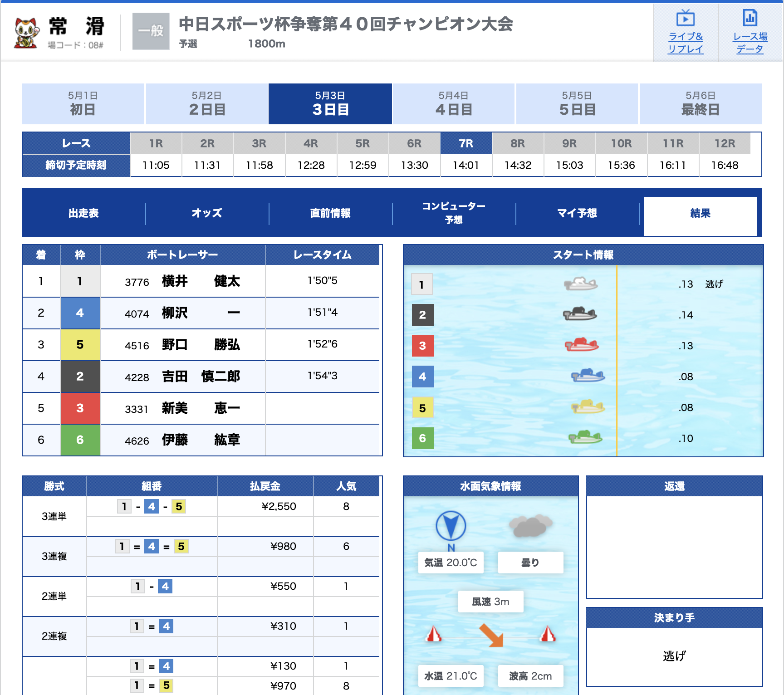The width and height of the screenshot is (784, 695).
Task: Select race 12R in the race row
Action: (x=725, y=144)
